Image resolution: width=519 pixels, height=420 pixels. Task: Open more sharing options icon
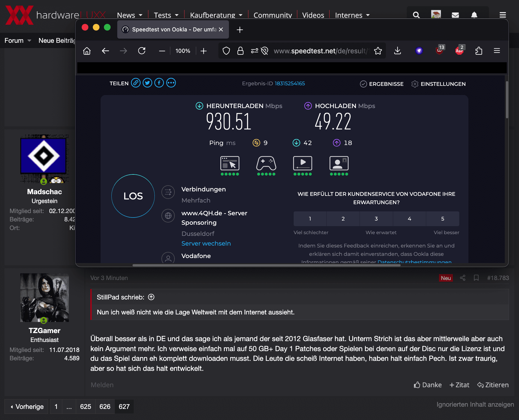pyautogui.click(x=171, y=83)
